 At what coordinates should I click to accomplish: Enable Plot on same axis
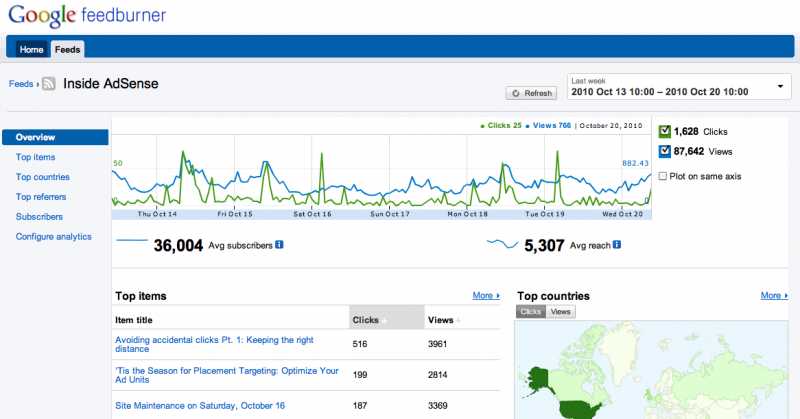pos(663,176)
